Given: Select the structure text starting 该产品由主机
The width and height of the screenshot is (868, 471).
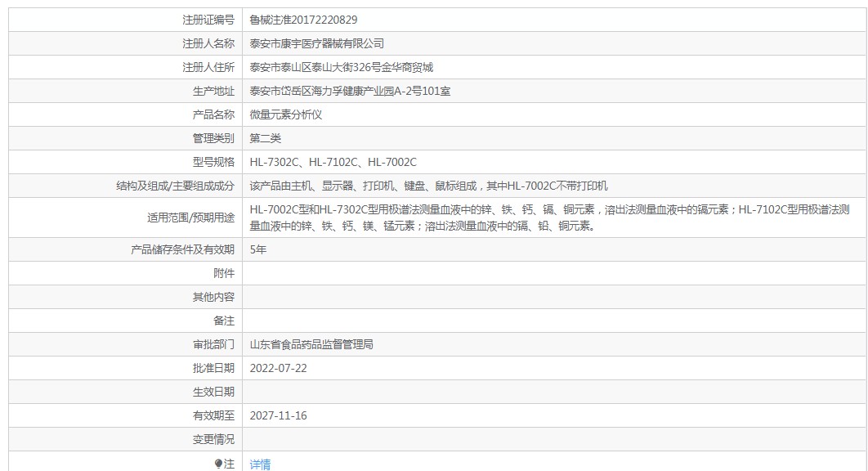Looking at the screenshot, I should point(428,186).
